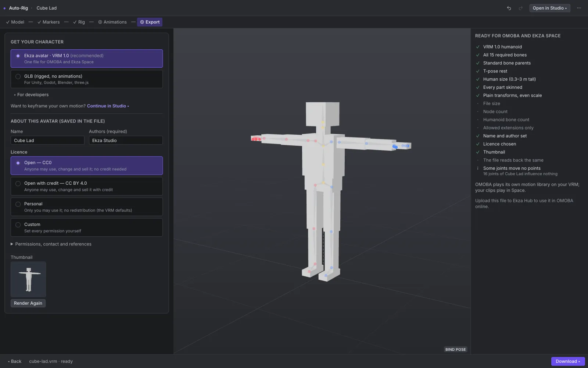
Task: Choose the Custom licence option
Action: 87,227
